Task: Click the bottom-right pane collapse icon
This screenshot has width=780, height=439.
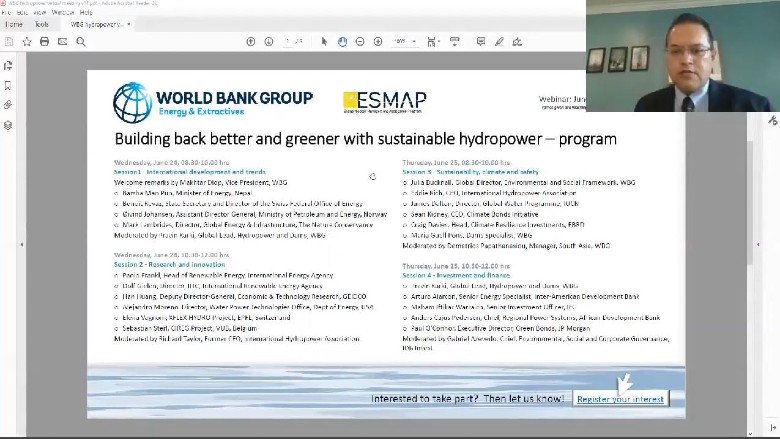Action: pos(773,428)
